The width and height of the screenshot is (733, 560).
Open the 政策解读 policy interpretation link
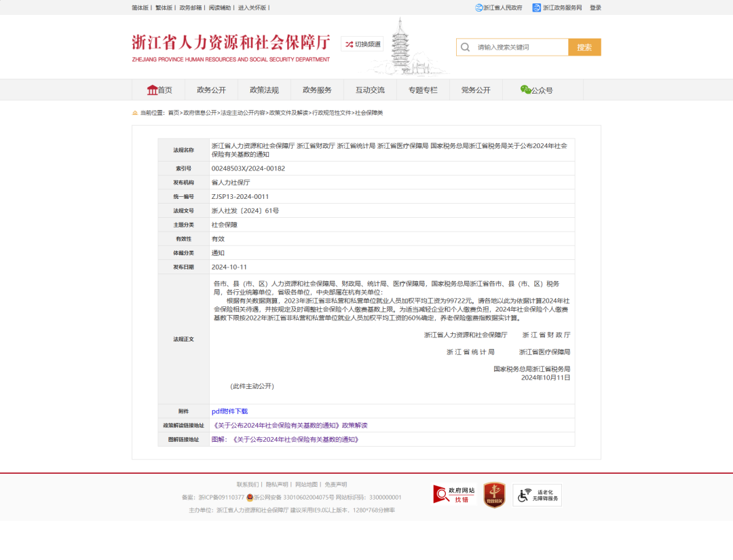click(x=290, y=426)
